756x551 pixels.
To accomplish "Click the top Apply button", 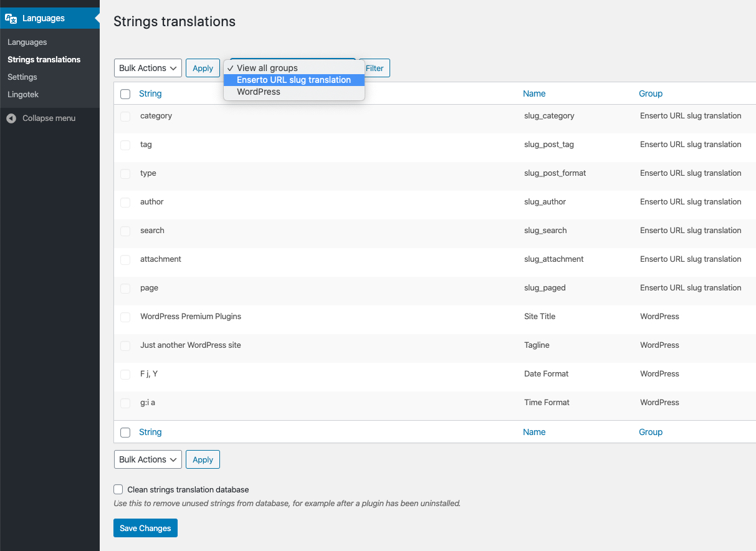I will tap(203, 69).
